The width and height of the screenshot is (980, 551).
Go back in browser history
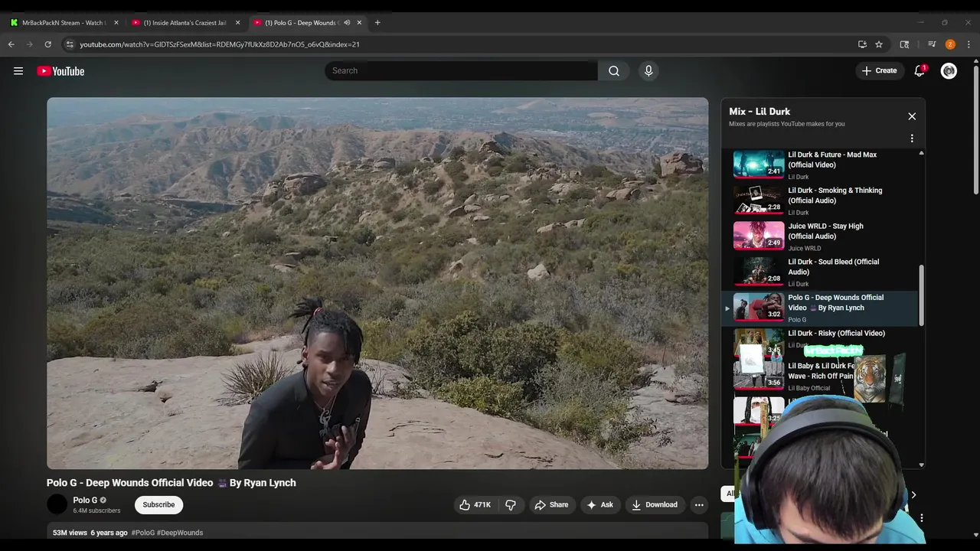click(11, 44)
